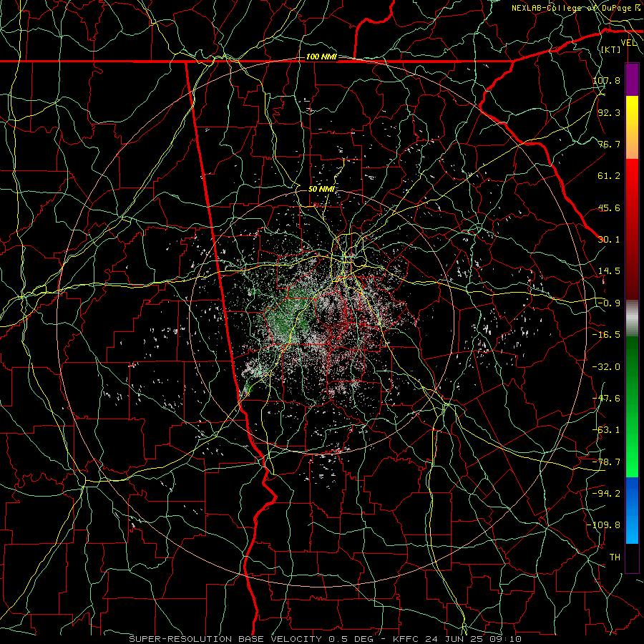This screenshot has width=644, height=644.
Task: Click the -78.7 value on velocity scale
Action: tap(606, 462)
